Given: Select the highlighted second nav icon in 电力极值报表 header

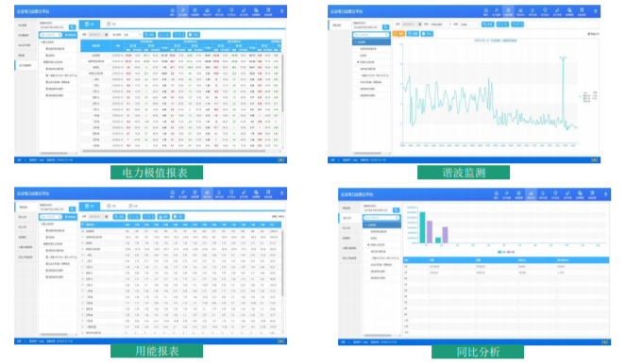Looking at the screenshot, I should pyautogui.click(x=183, y=11).
